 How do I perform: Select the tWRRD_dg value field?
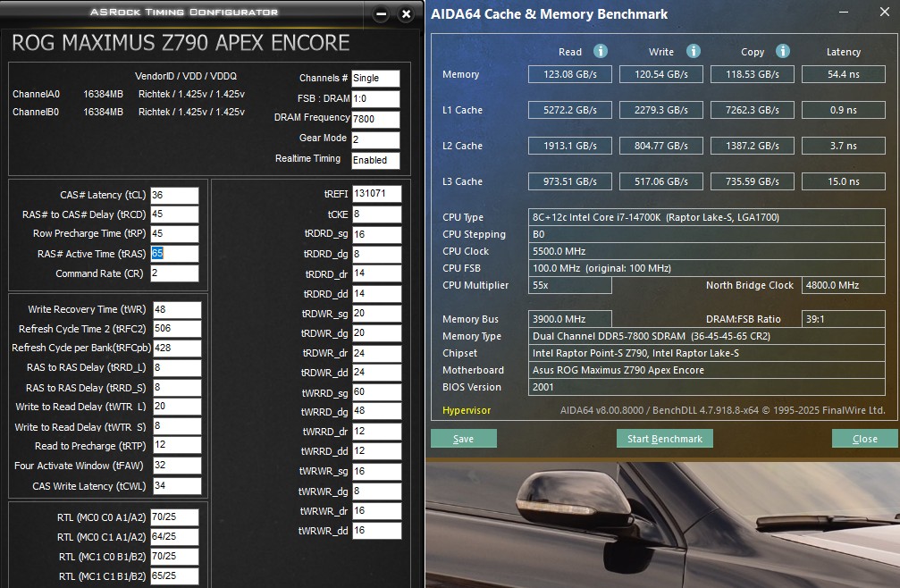(x=376, y=411)
